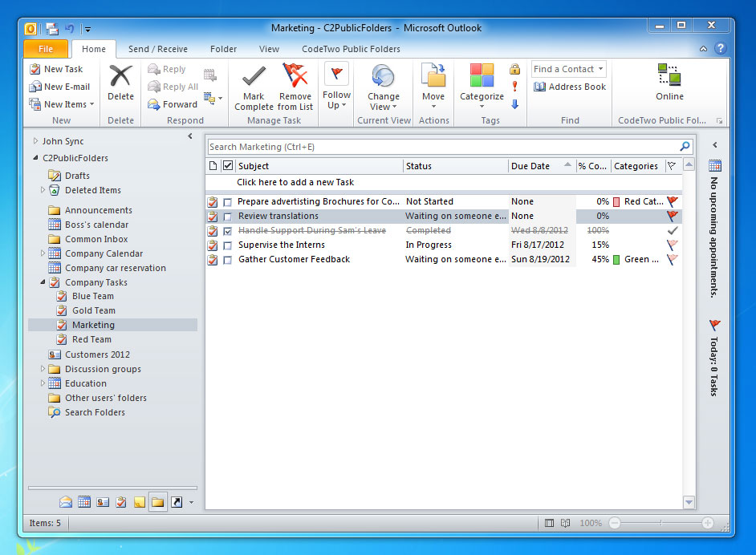The width and height of the screenshot is (756, 555).
Task: Set Low Importance blue arrow
Action: [515, 104]
